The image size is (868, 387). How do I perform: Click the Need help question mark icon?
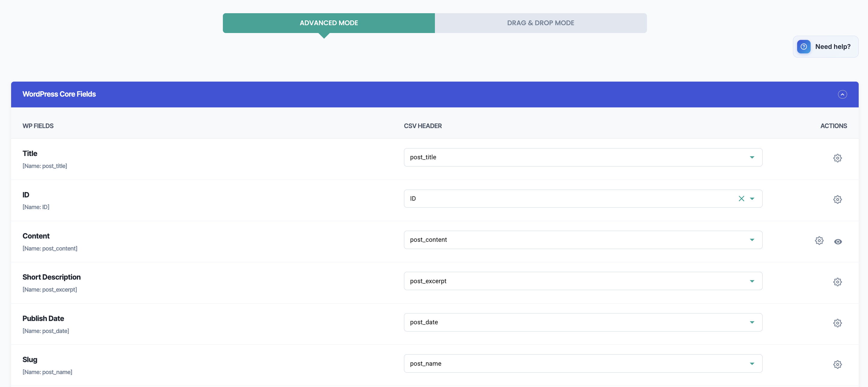804,47
